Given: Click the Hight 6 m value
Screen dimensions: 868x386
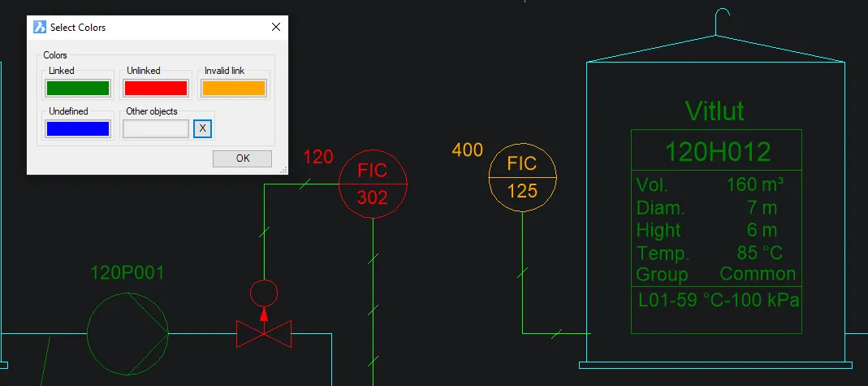Looking at the screenshot, I should (x=762, y=230).
